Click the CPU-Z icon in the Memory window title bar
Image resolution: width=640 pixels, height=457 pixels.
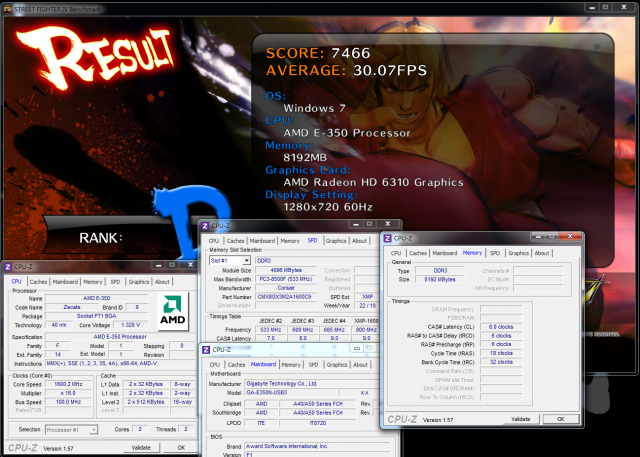click(x=387, y=238)
